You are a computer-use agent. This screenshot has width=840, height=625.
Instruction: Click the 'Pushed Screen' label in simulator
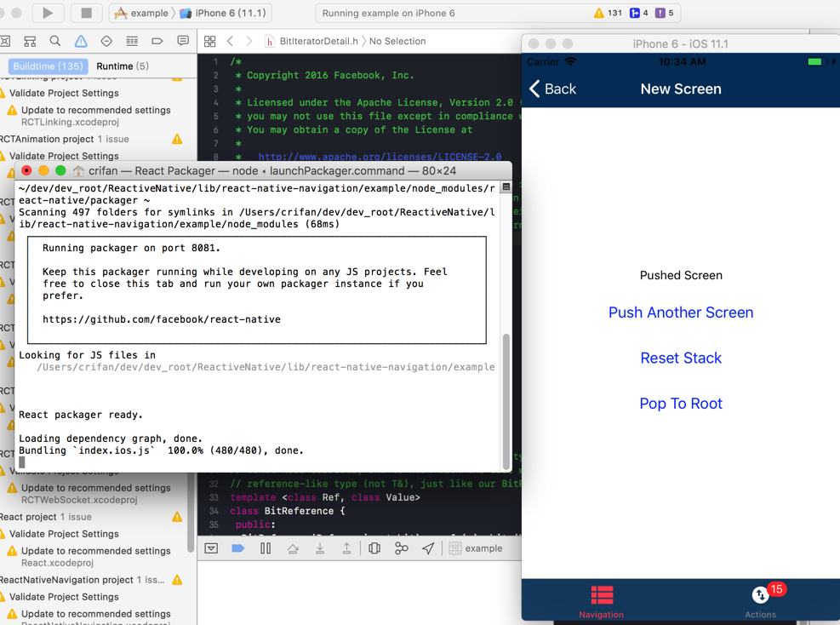[x=681, y=276]
